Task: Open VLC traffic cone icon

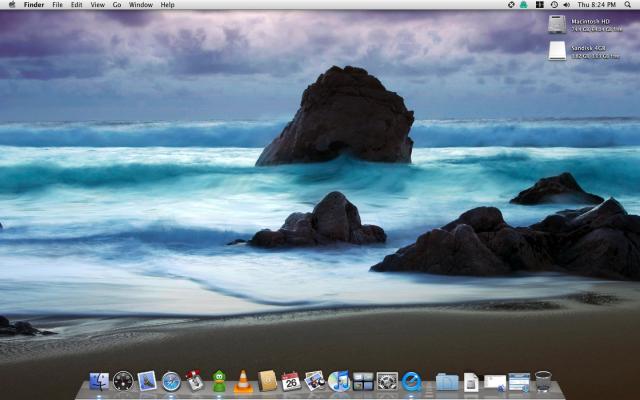Action: [243, 381]
